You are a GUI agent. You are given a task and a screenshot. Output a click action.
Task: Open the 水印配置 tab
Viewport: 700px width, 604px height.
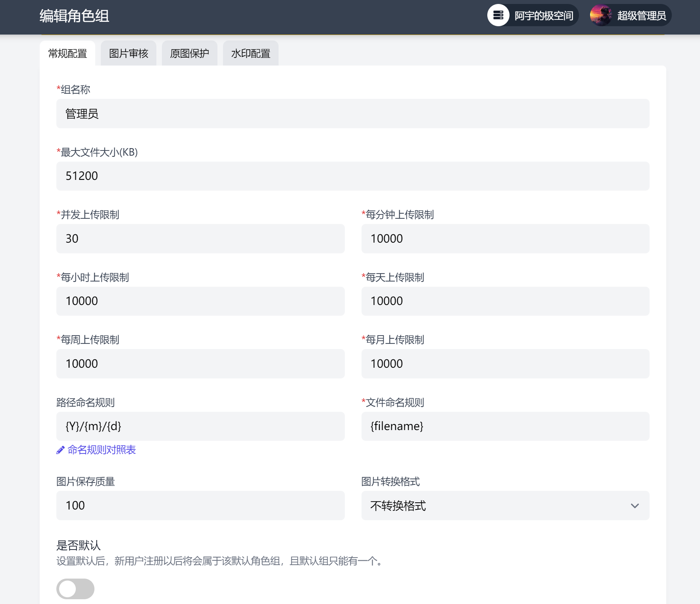pyautogui.click(x=250, y=53)
